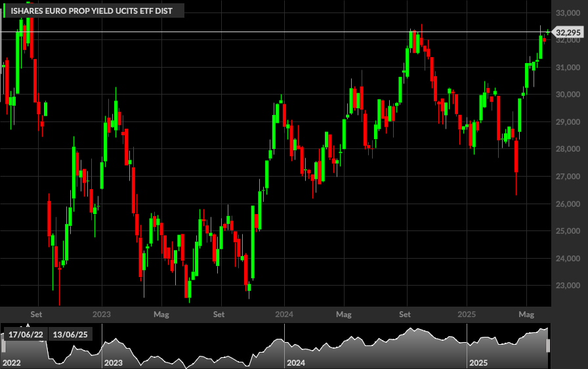Click the 2025 label on main time axis
This screenshot has width=588, height=369.
[x=467, y=315]
